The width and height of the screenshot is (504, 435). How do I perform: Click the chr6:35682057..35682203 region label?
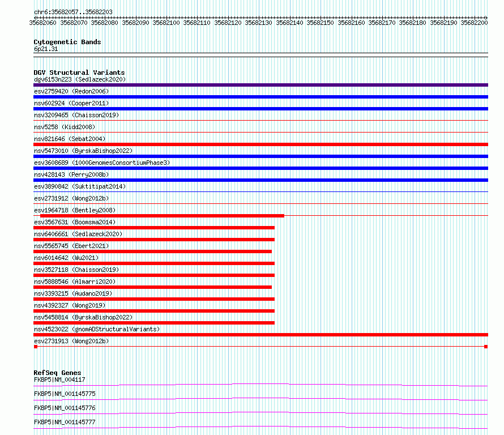(73, 12)
